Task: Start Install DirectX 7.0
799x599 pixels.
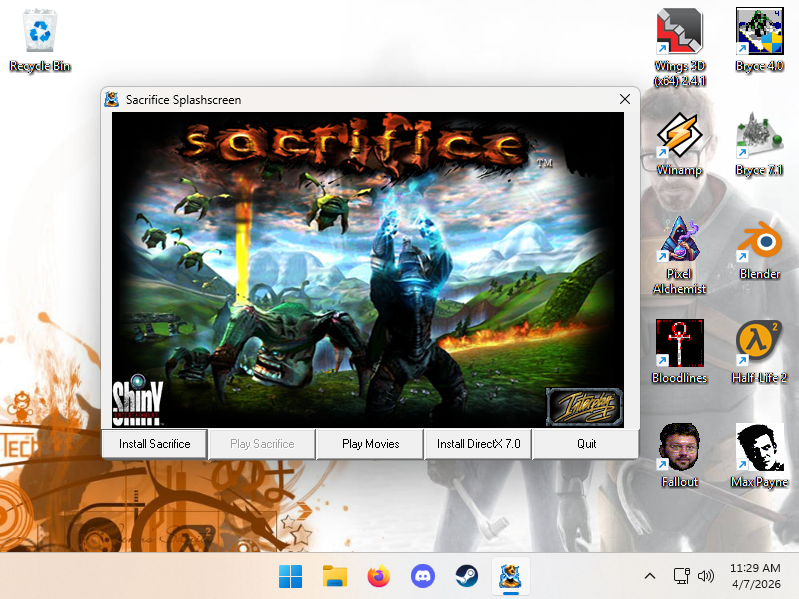Action: [x=478, y=444]
